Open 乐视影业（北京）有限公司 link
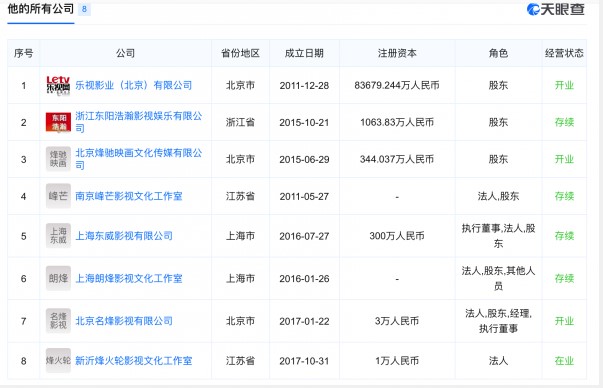 (x=133, y=85)
